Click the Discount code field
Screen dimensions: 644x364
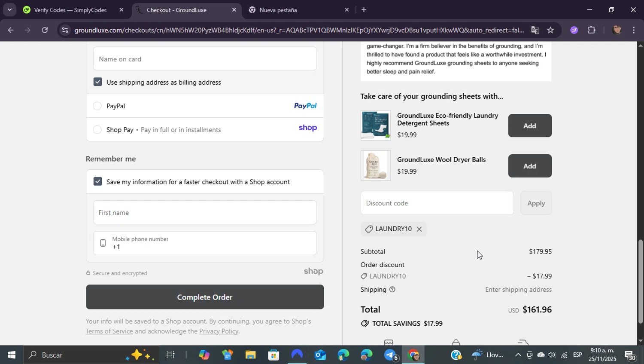437,203
